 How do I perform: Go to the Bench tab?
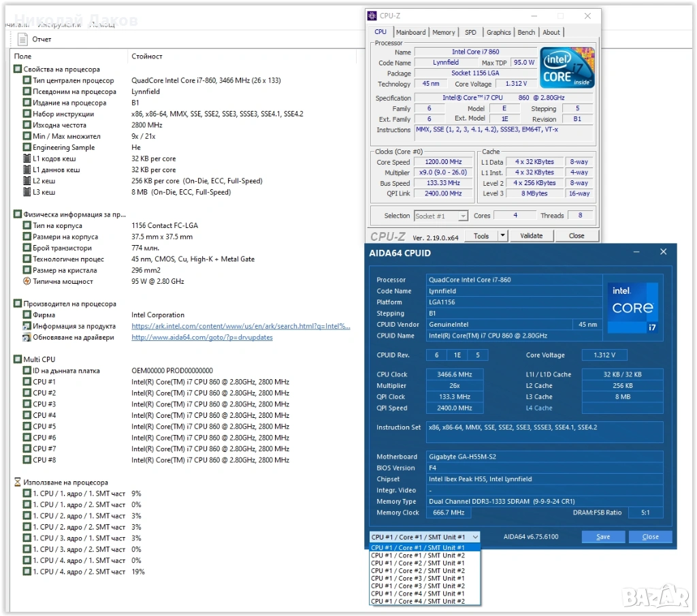click(x=526, y=32)
